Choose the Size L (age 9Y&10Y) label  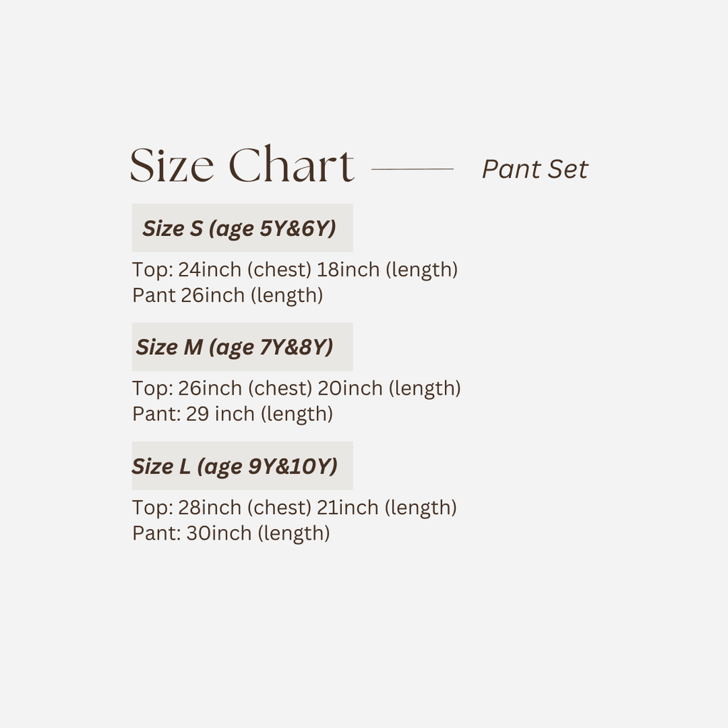[x=235, y=466]
